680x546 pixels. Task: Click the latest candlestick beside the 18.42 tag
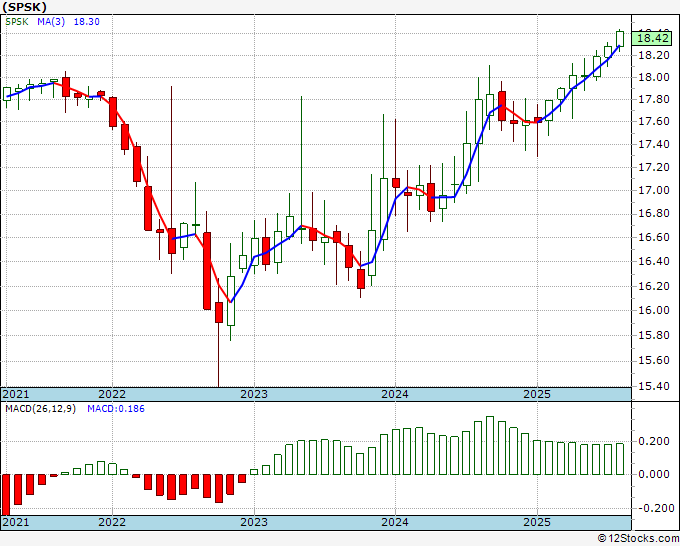click(620, 39)
